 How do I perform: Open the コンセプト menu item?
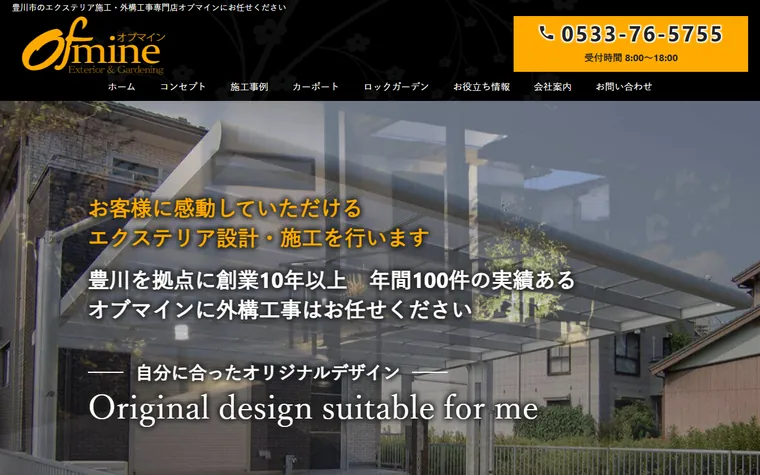tap(183, 87)
